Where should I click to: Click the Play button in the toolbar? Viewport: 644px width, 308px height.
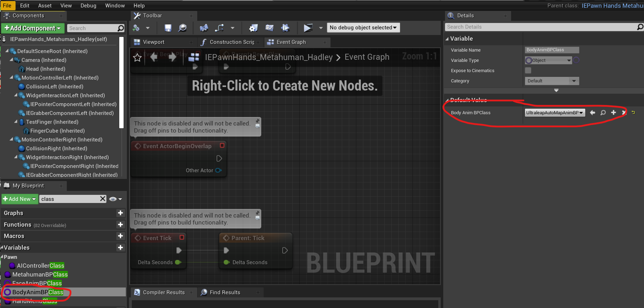coord(308,28)
